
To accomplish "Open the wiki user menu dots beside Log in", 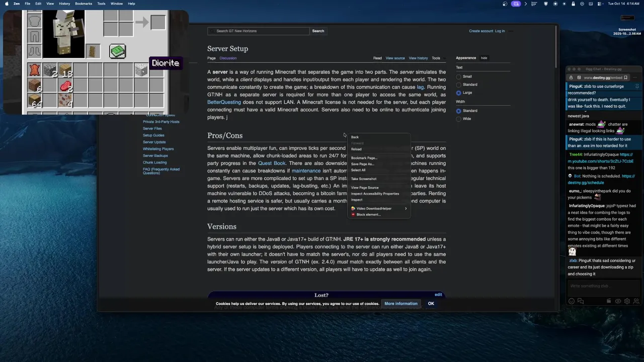I will 511,31.
